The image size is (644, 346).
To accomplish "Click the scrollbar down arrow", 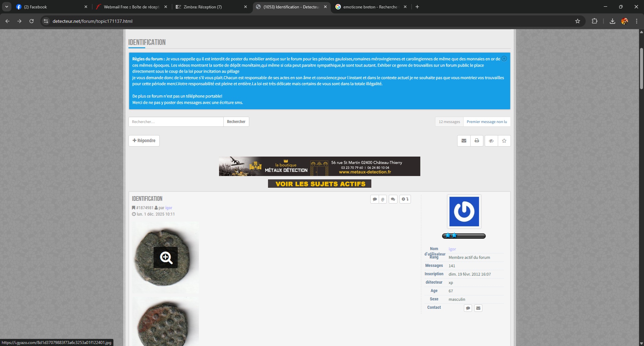I will click(641, 343).
